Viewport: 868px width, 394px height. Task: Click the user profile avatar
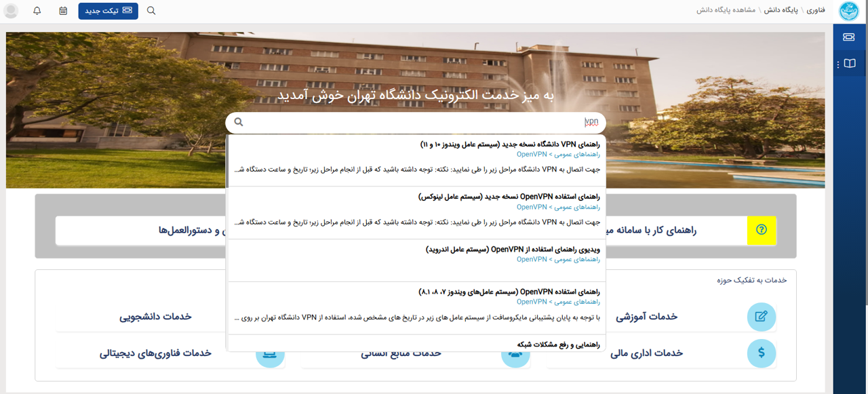(11, 11)
